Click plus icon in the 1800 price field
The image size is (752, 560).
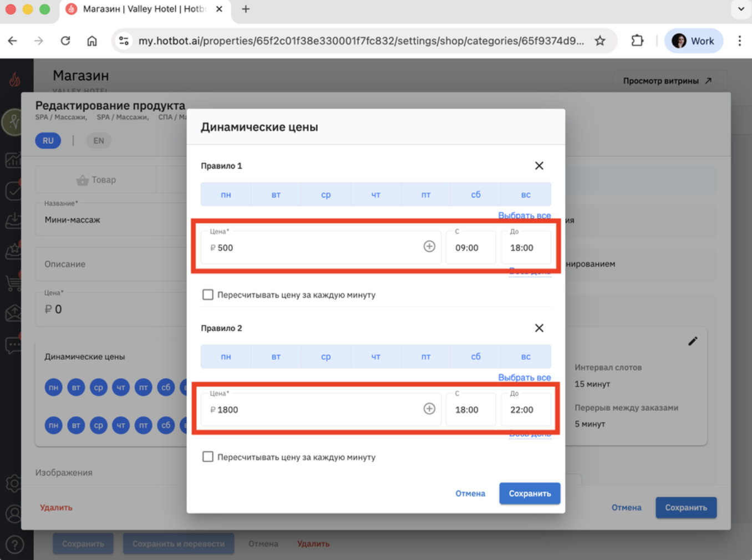tap(429, 409)
